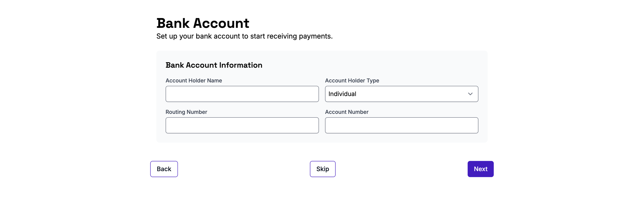Click the word 'Account' in the main title

click(x=221, y=23)
